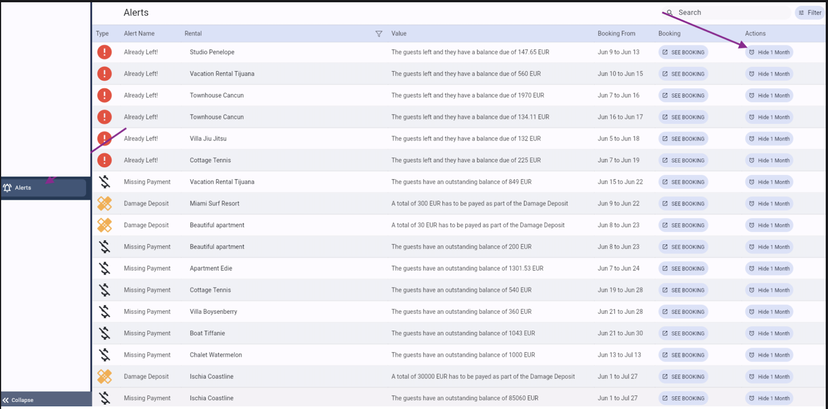Image resolution: width=828 pixels, height=409 pixels.
Task: Click missing payment icon for Villa Boysenberry
Action: pos(105,311)
